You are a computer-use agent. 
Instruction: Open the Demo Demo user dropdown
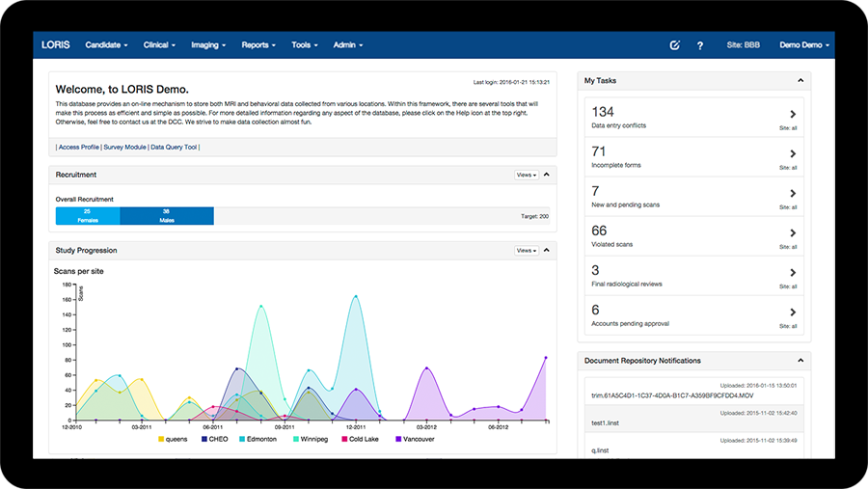coord(804,45)
